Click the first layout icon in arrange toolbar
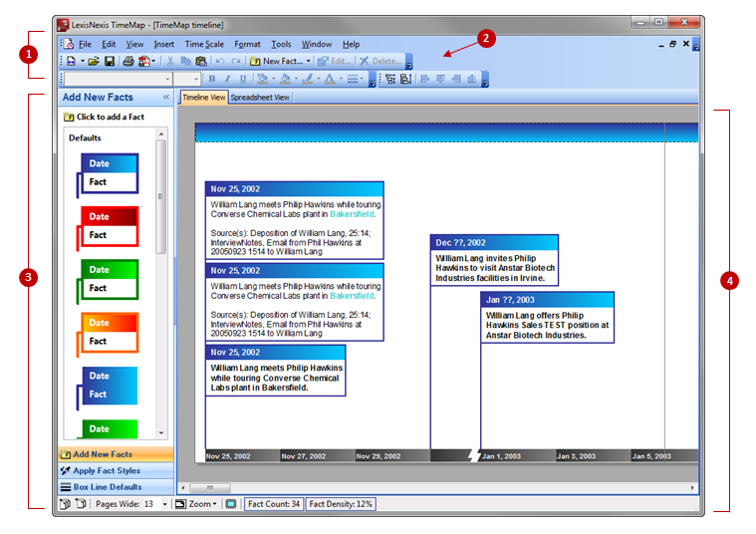Viewport: 756px width, 534px height. coord(390,79)
